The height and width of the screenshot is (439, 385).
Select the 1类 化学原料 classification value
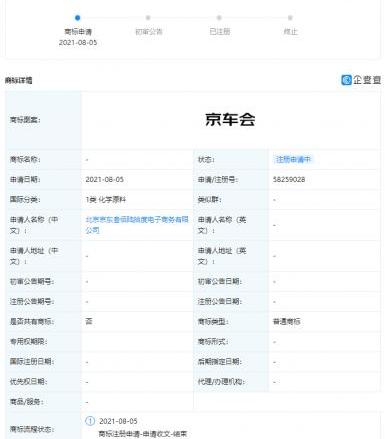[x=106, y=199]
